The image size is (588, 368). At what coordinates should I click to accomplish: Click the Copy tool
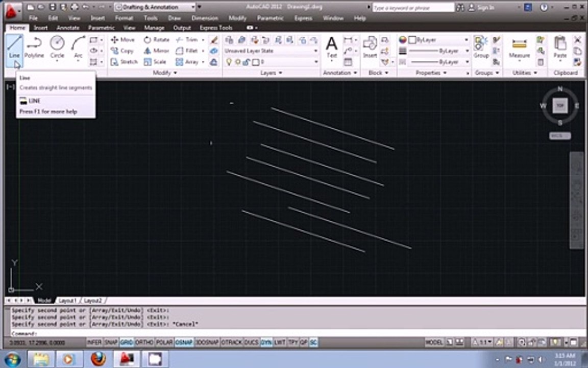(122, 51)
